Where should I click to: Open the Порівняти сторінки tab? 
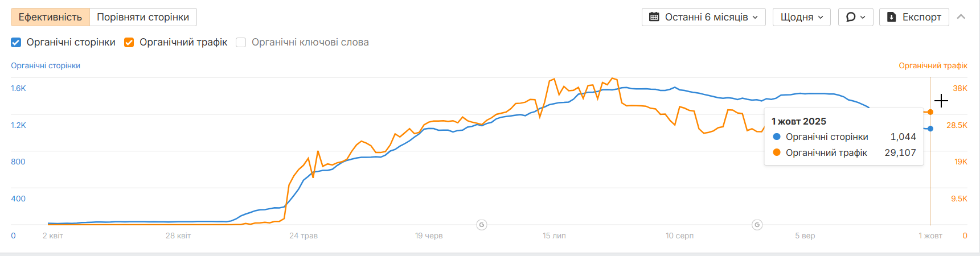coord(143,17)
